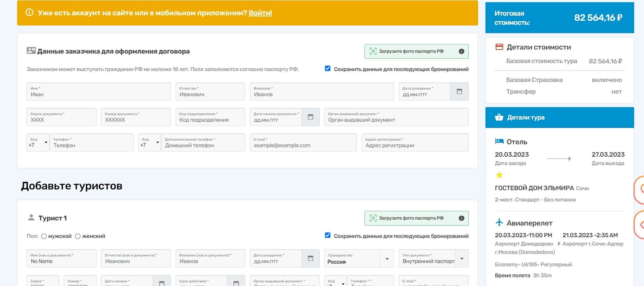644x286 pixels.
Task: Click Tourist 1 Фамилия field
Action: click(x=210, y=258)
